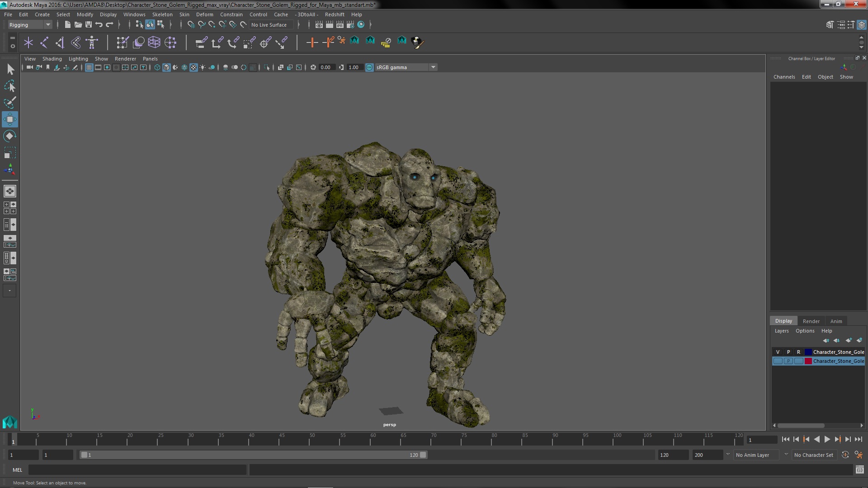Toggle view transform sRGB button
Viewport: 868px width, 488px height.
click(369, 67)
